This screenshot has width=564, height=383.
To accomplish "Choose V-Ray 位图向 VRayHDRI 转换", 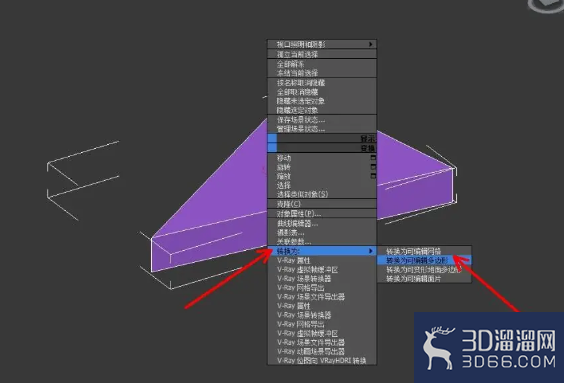I will pyautogui.click(x=322, y=360).
